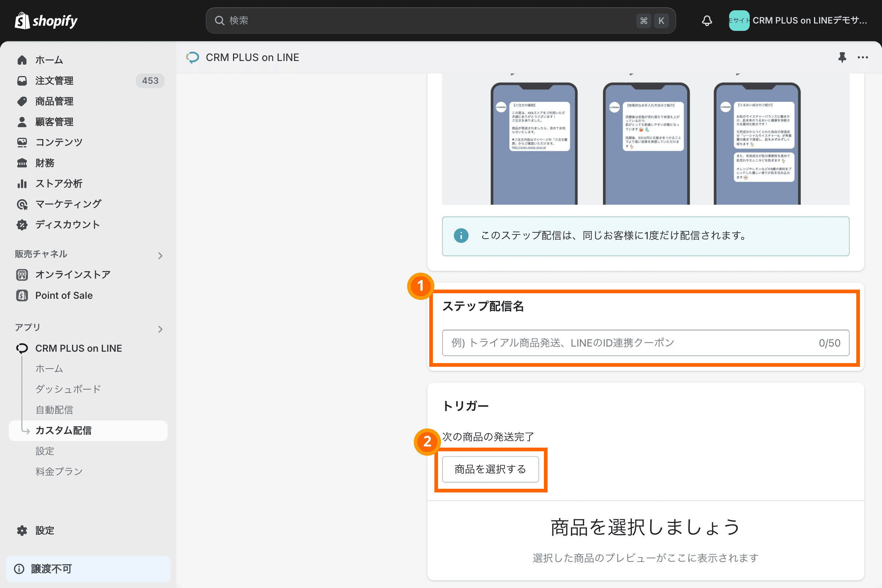Viewport: 882px width, 588px height.
Task: Select the 商品管理 products icon
Action: (22, 101)
